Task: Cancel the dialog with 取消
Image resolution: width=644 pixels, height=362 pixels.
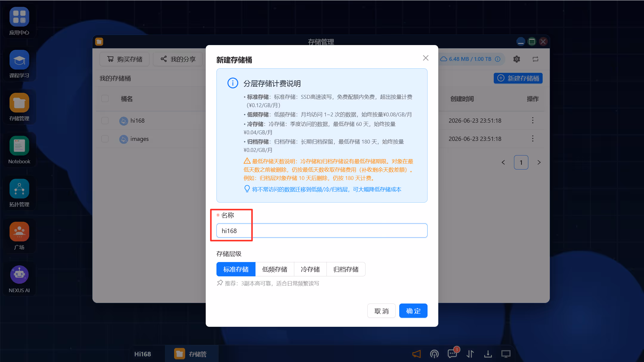Action: point(381,311)
